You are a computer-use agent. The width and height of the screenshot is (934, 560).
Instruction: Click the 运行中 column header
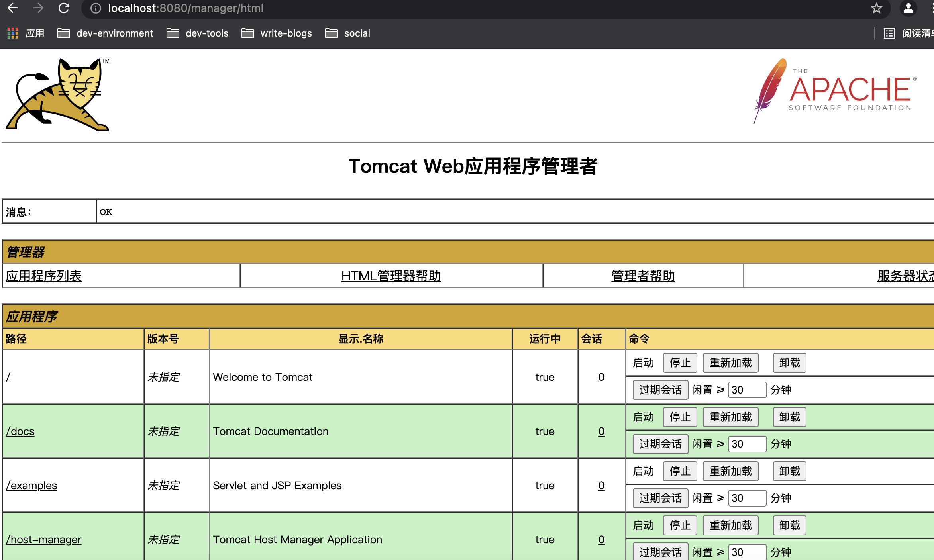[545, 339]
